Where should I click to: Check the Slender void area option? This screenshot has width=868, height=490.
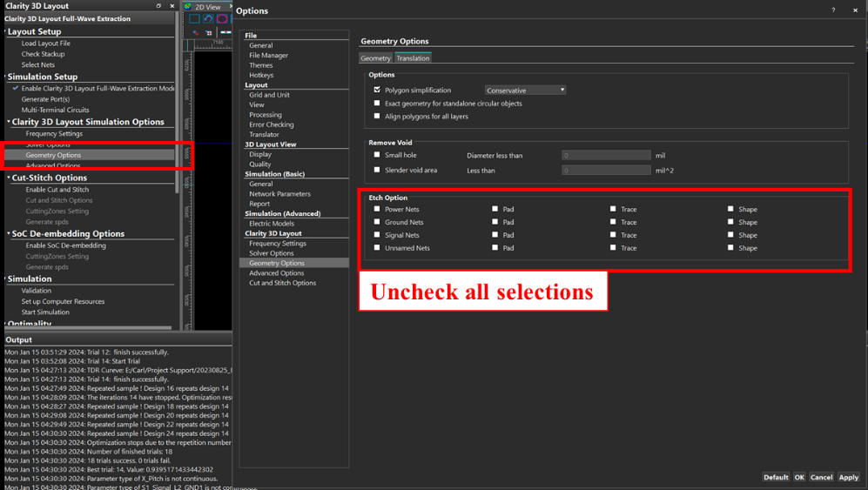click(x=377, y=170)
